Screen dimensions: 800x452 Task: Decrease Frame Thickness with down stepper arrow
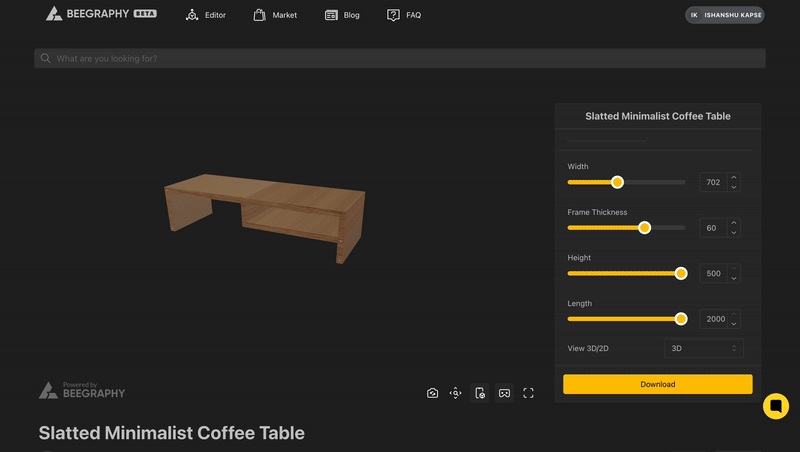[734, 233]
